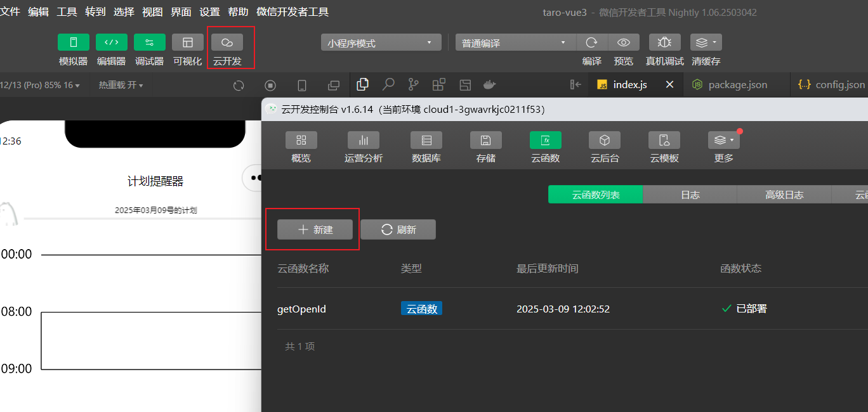This screenshot has height=412, width=868.
Task: Open the 界面 menu
Action: [181, 12]
